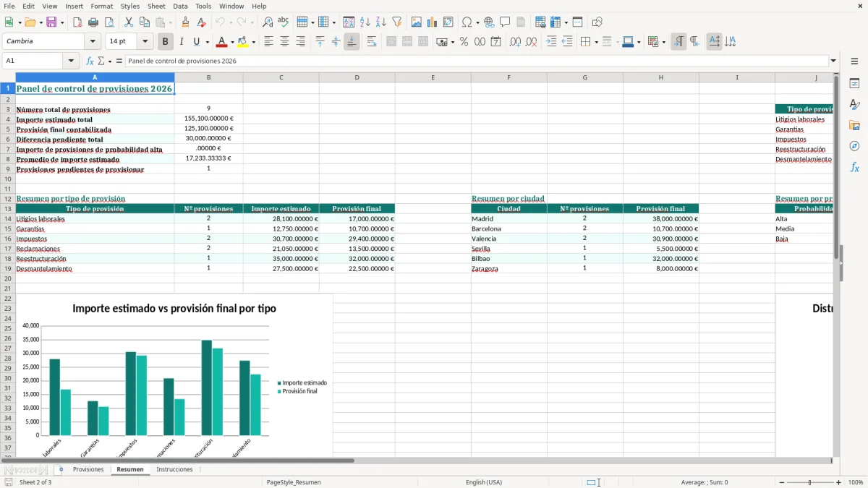Click the Clear Direct Formatting icon
868x488 pixels.
pyautogui.click(x=201, y=22)
